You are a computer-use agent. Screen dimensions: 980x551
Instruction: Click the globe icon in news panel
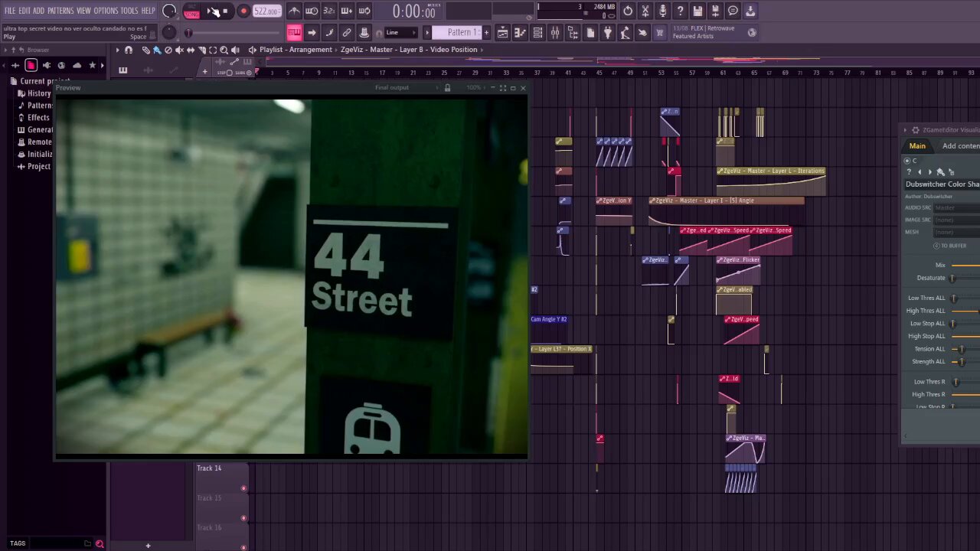tap(752, 32)
